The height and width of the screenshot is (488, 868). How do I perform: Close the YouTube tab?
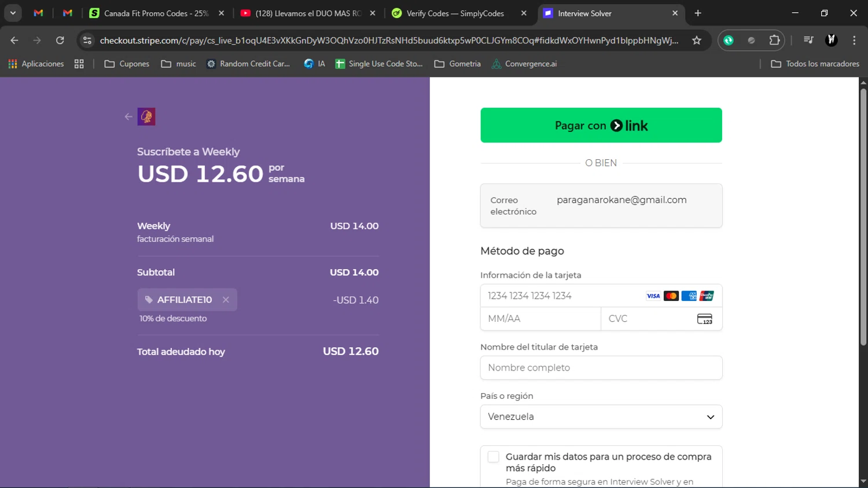pyautogui.click(x=373, y=13)
